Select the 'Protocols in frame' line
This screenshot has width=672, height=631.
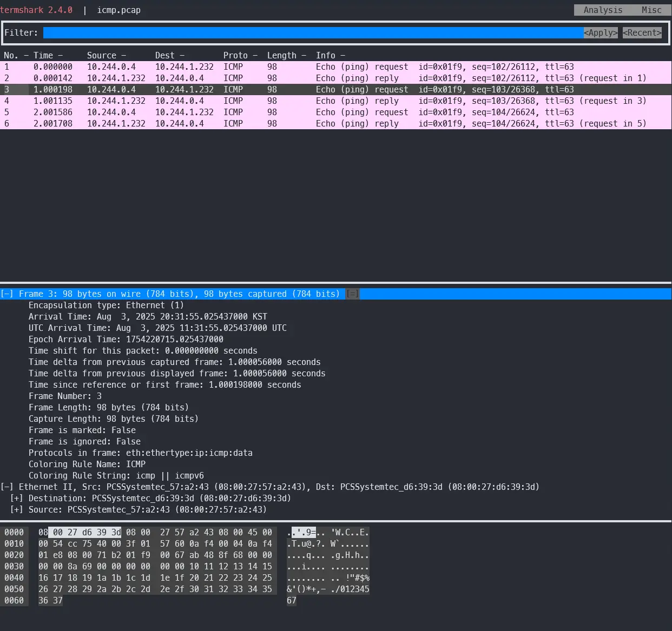tap(141, 453)
